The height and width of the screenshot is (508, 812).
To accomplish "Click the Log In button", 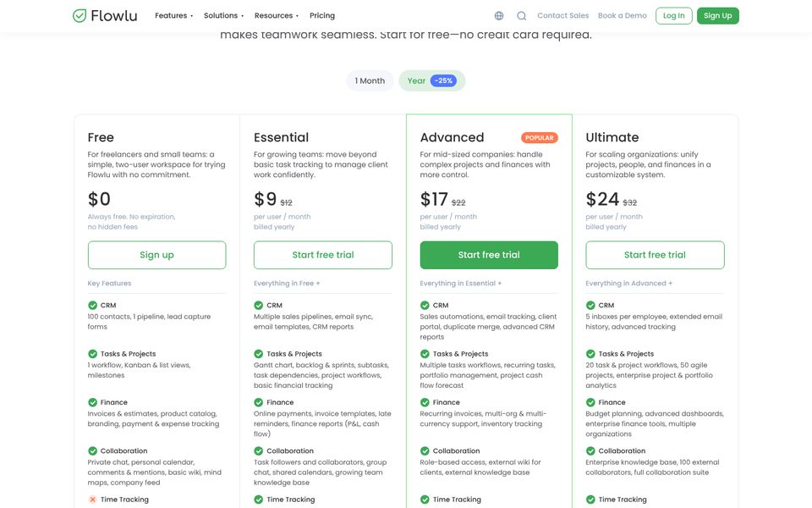I will (674, 15).
